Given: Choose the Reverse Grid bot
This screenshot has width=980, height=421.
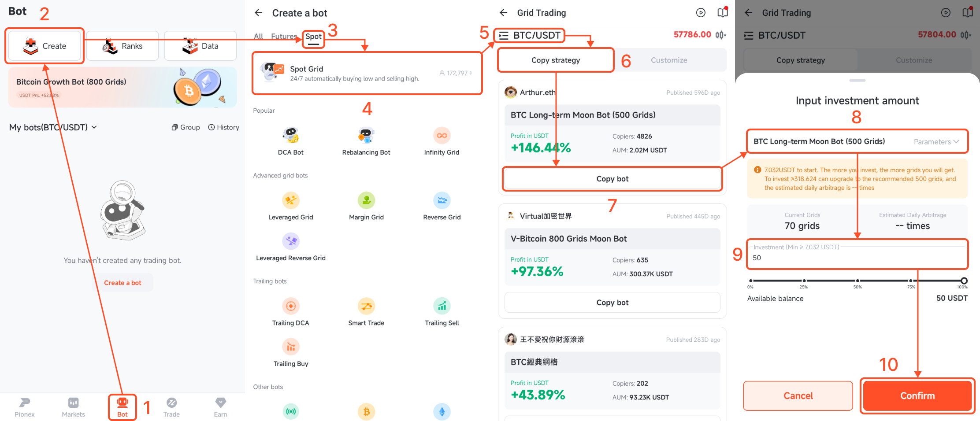Looking at the screenshot, I should coord(442,206).
